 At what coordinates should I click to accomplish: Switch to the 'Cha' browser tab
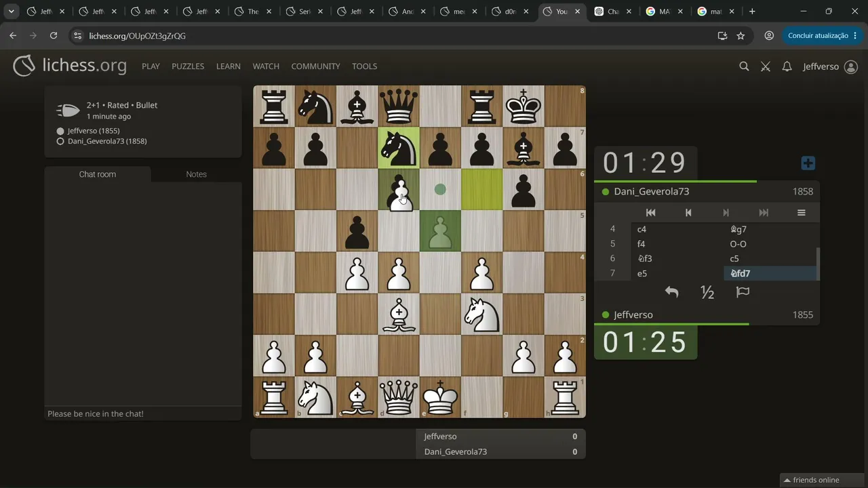coord(613,12)
